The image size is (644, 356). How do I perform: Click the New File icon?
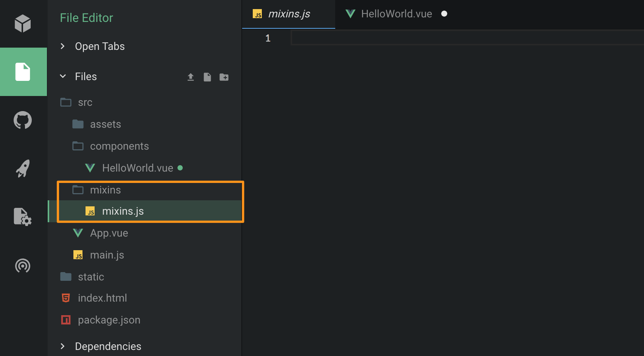(x=207, y=77)
